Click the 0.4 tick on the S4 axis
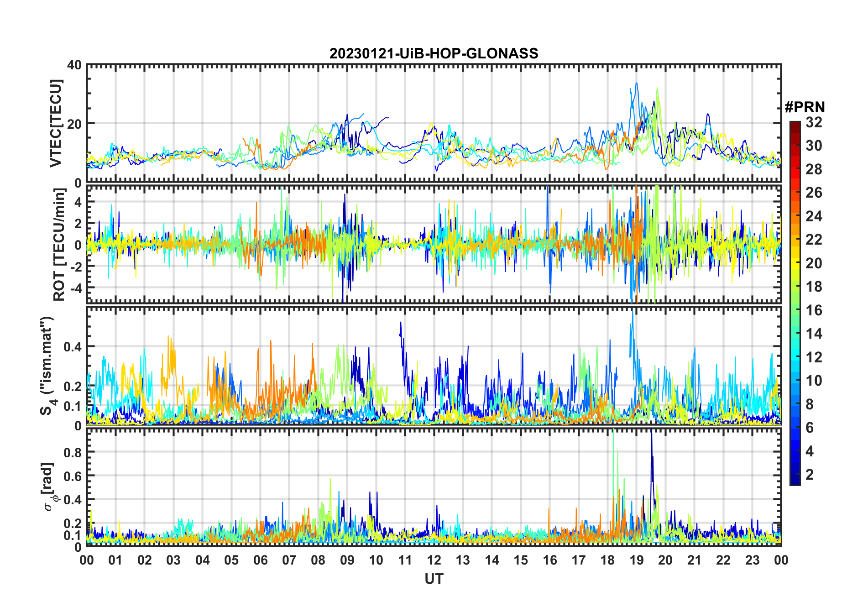This screenshot has height=607, width=868. coord(73,347)
